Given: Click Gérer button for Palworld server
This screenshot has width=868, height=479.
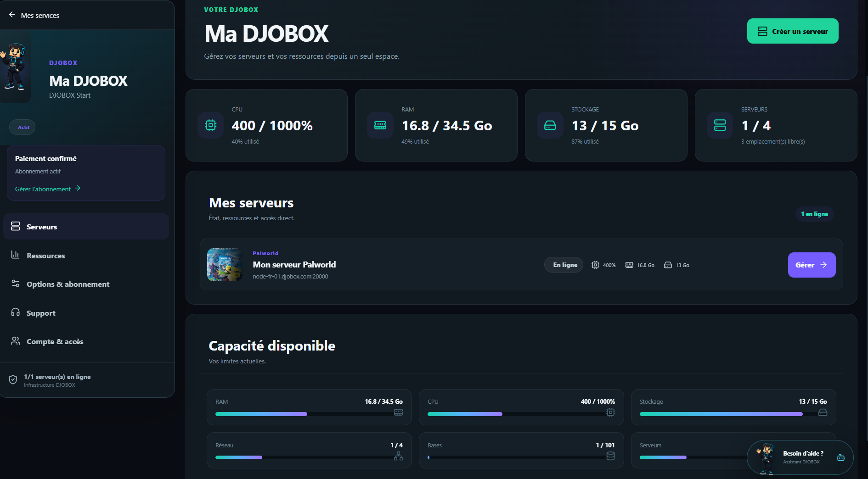Looking at the screenshot, I should pyautogui.click(x=812, y=265).
